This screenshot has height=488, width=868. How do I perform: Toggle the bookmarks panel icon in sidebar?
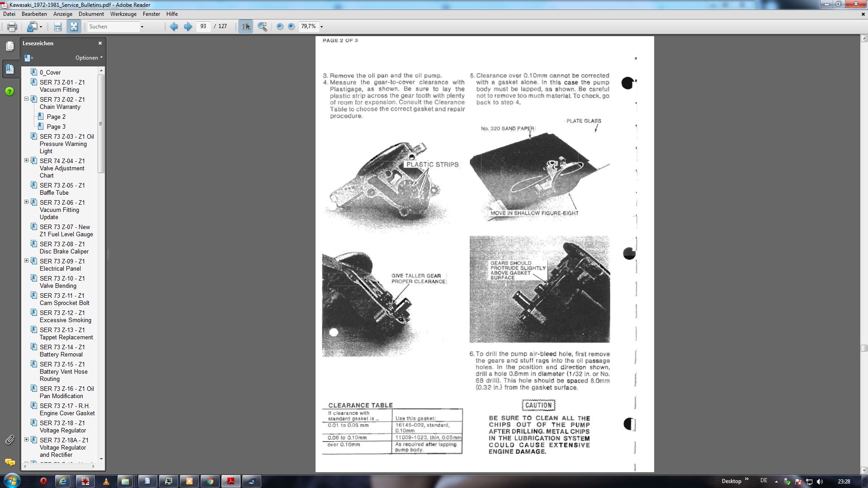(9, 69)
